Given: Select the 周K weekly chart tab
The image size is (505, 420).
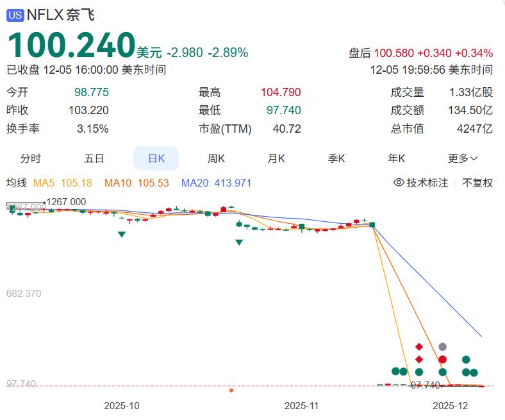Looking at the screenshot, I should pos(216,158).
